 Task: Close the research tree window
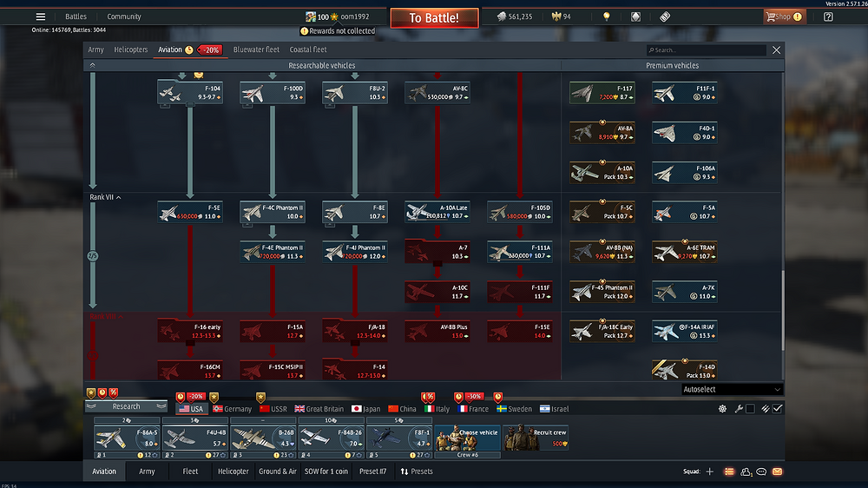tap(776, 49)
